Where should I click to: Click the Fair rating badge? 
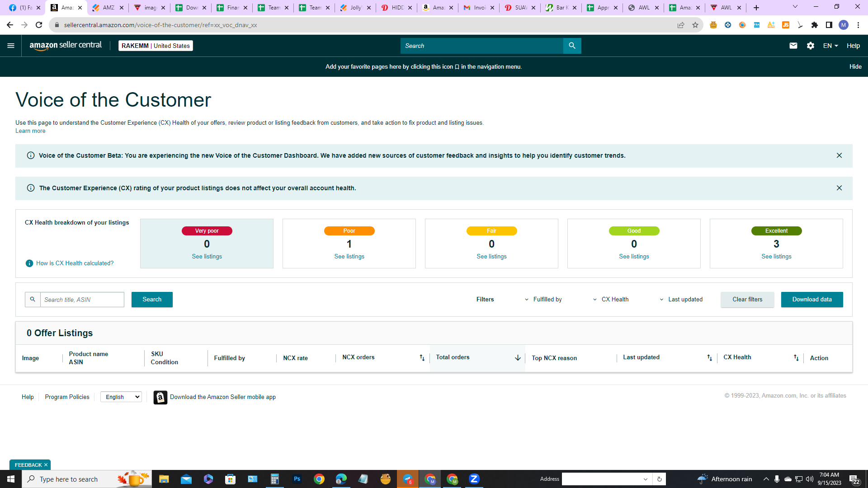(x=491, y=231)
